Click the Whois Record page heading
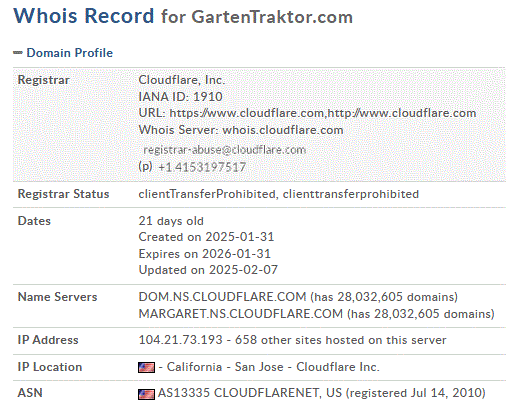 pos(84,16)
